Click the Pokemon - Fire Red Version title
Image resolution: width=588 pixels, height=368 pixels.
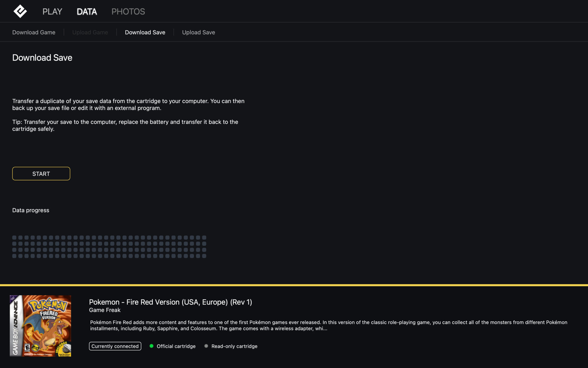(x=170, y=302)
